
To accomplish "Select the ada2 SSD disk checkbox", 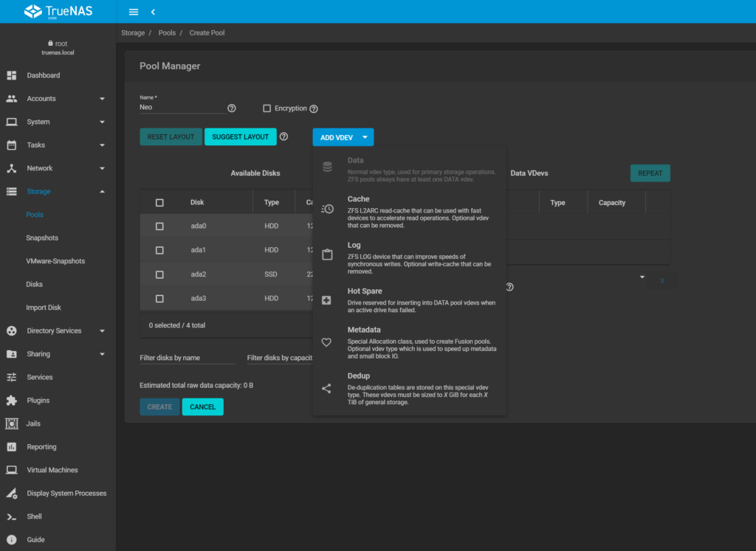I will tap(159, 274).
